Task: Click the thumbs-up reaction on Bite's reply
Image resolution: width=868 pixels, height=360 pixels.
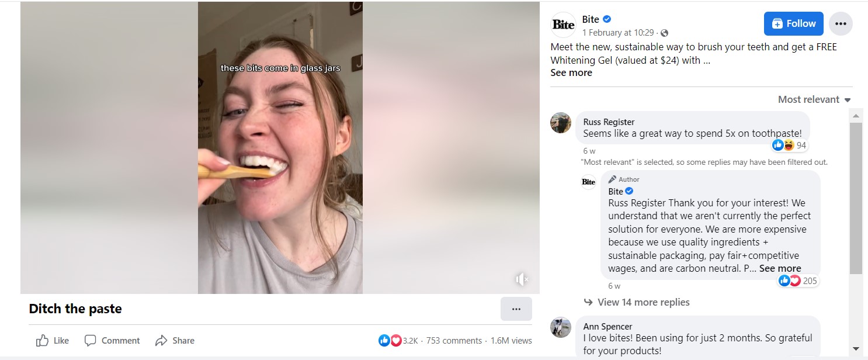Action: (784, 281)
